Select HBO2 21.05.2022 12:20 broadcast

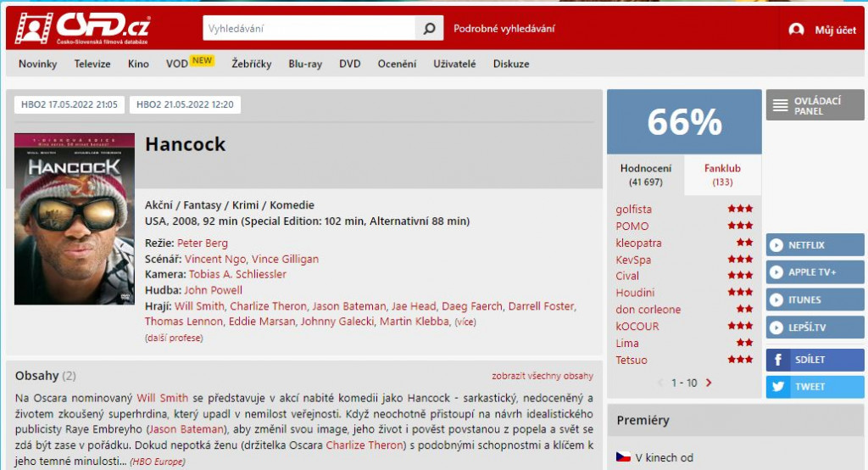click(185, 104)
